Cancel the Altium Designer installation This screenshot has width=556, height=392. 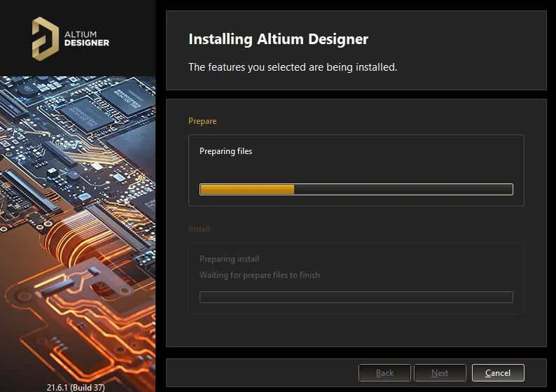(497, 373)
